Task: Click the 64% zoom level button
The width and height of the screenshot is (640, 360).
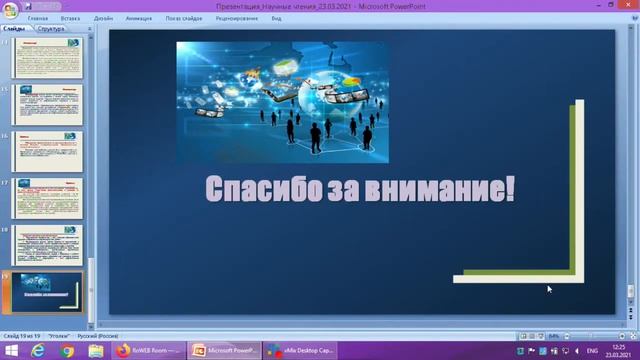Action: coord(553,336)
